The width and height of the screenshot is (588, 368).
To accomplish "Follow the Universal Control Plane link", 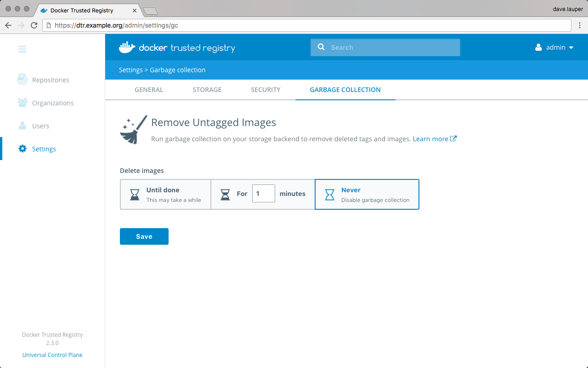I will (x=52, y=355).
